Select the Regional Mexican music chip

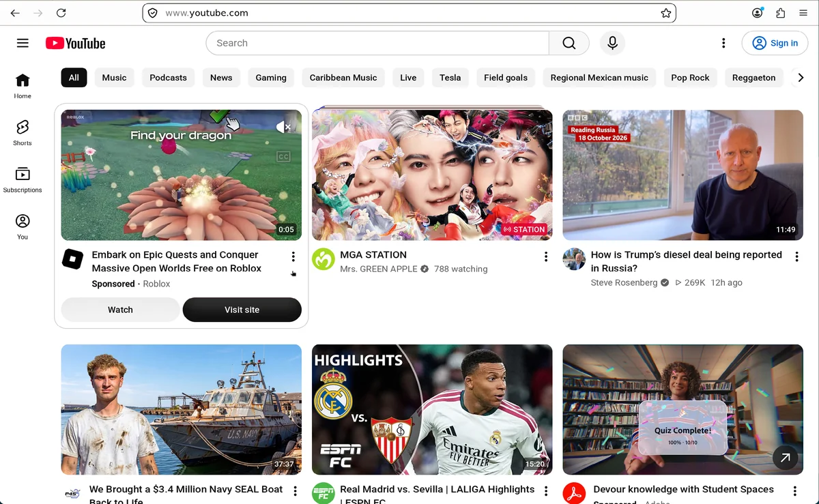click(x=599, y=78)
